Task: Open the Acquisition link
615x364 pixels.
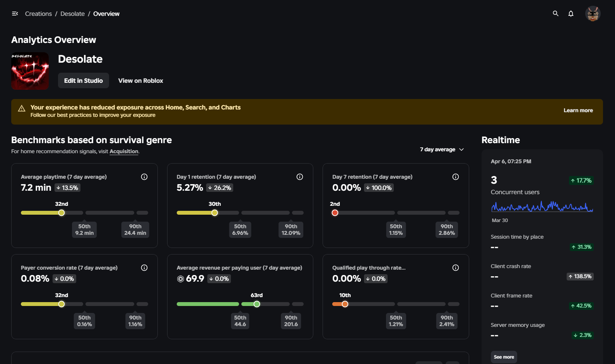Action: coord(124,151)
